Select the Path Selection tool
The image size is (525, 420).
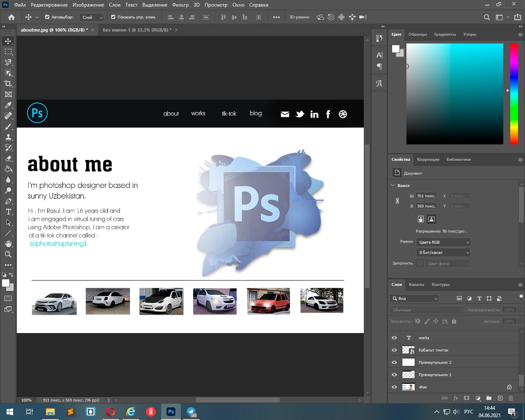[8, 222]
